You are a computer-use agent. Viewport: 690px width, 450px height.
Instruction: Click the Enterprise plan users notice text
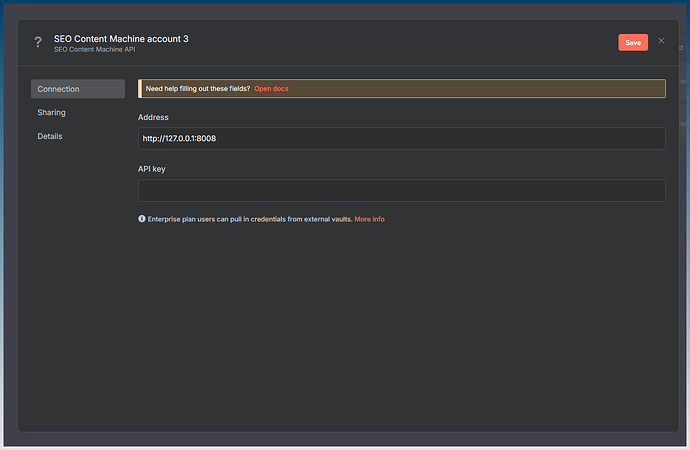point(250,219)
